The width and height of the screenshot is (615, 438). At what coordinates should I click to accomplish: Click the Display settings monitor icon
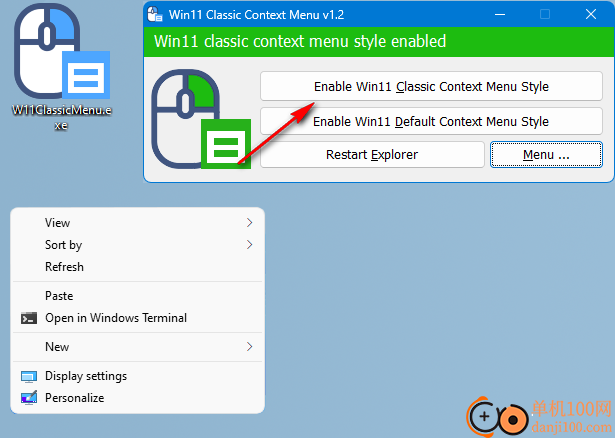pos(29,376)
